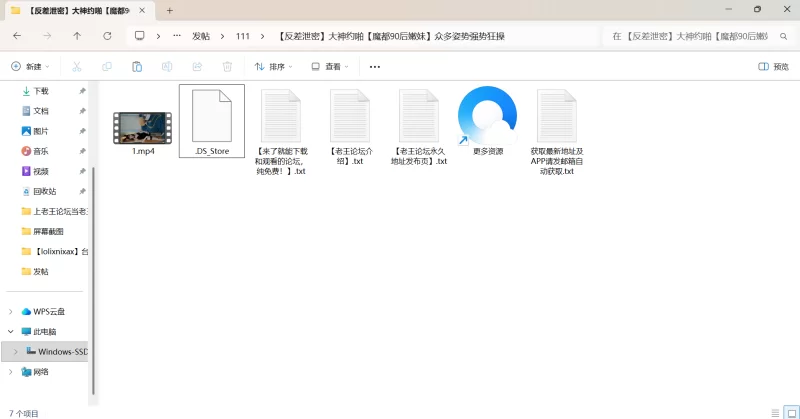Switch to details view in status bar
Image resolution: width=800 pixels, height=419 pixels.
[x=775, y=412]
